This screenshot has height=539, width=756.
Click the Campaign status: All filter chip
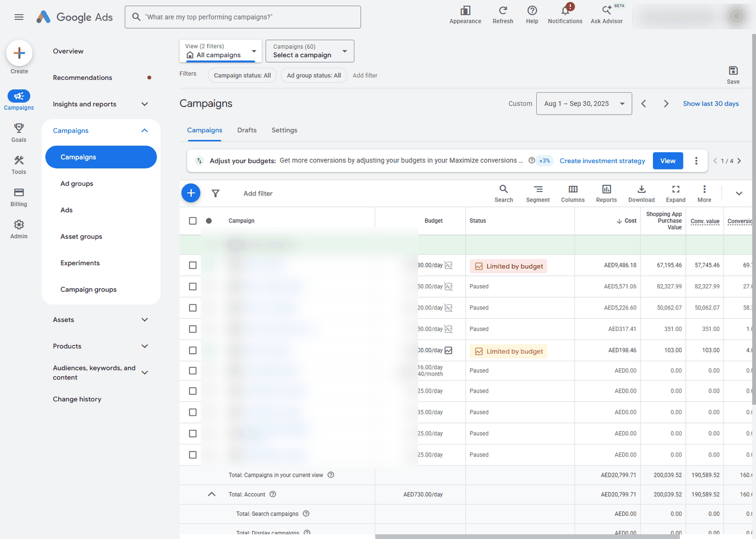242,76
